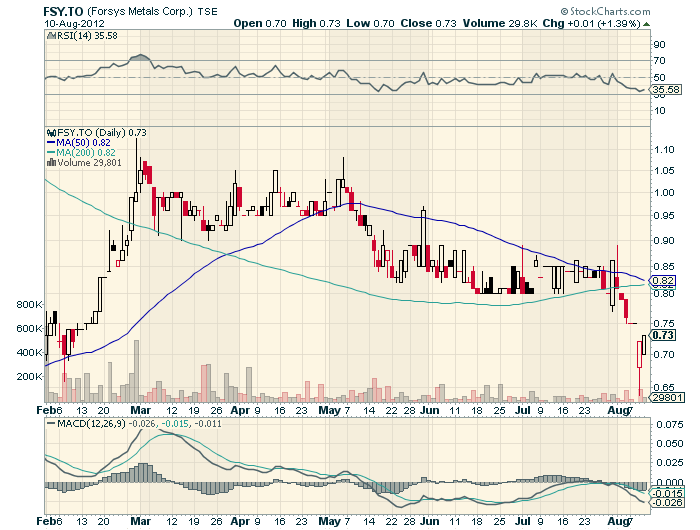700x530 pixels.
Task: Click the bold 0.73 last price tag
Action: [662, 335]
